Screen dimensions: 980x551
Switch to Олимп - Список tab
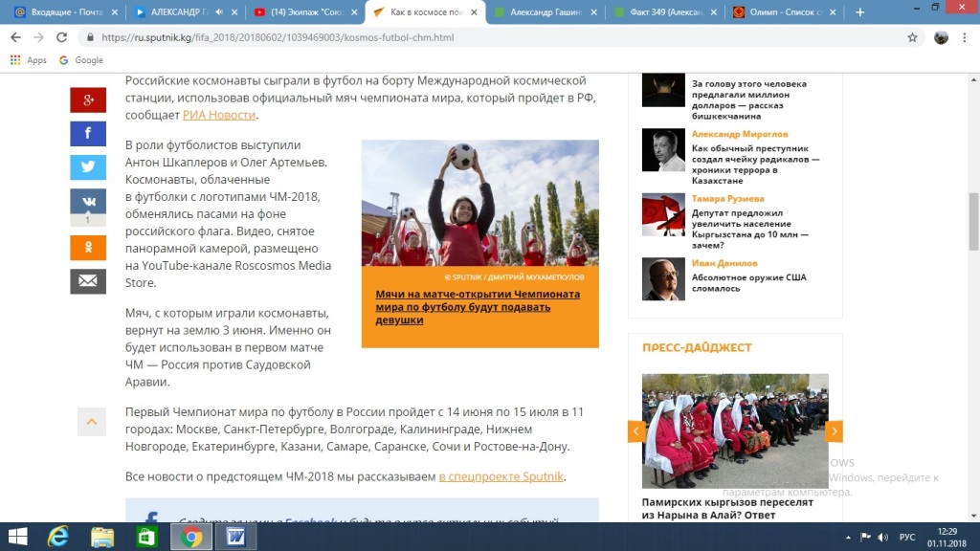[x=783, y=11]
